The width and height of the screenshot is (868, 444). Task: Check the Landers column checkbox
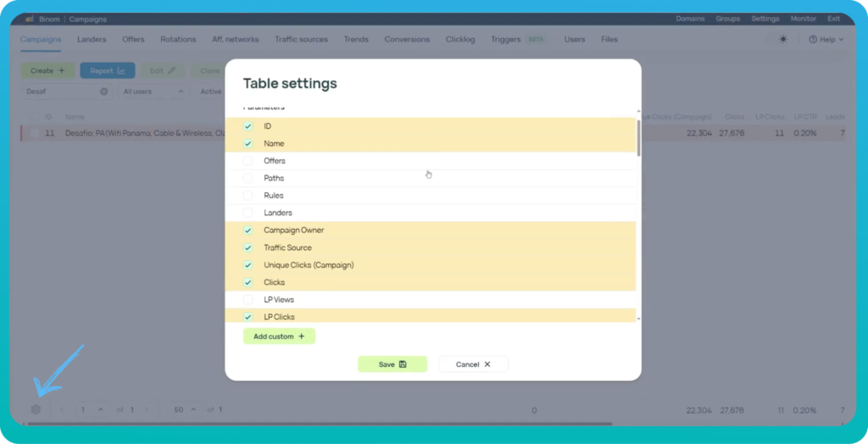pos(248,213)
